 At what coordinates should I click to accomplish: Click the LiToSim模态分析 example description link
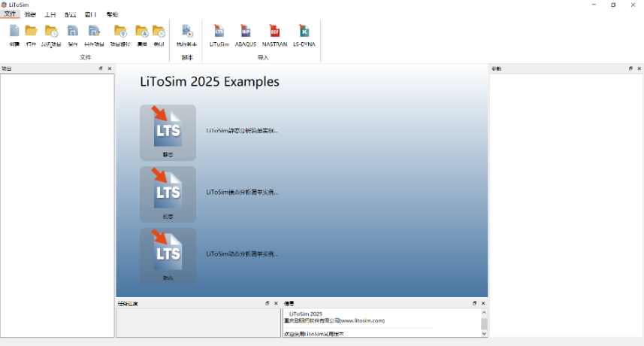pyautogui.click(x=242, y=193)
